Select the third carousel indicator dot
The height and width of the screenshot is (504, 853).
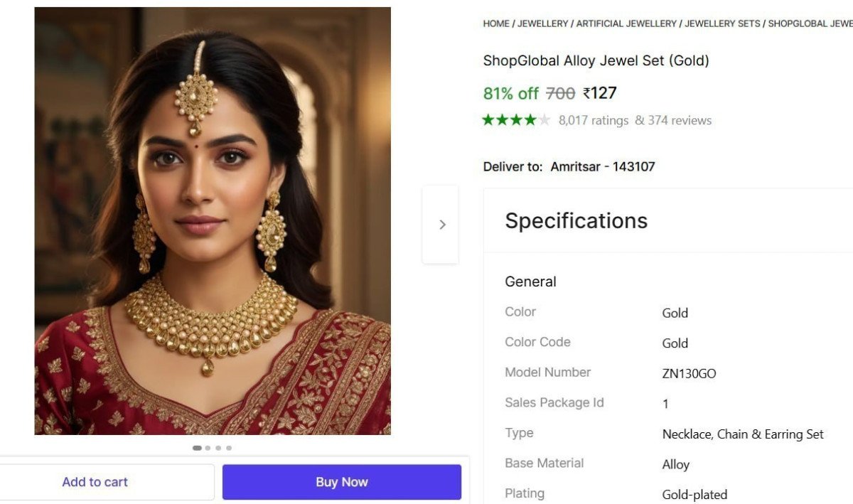[x=218, y=448]
